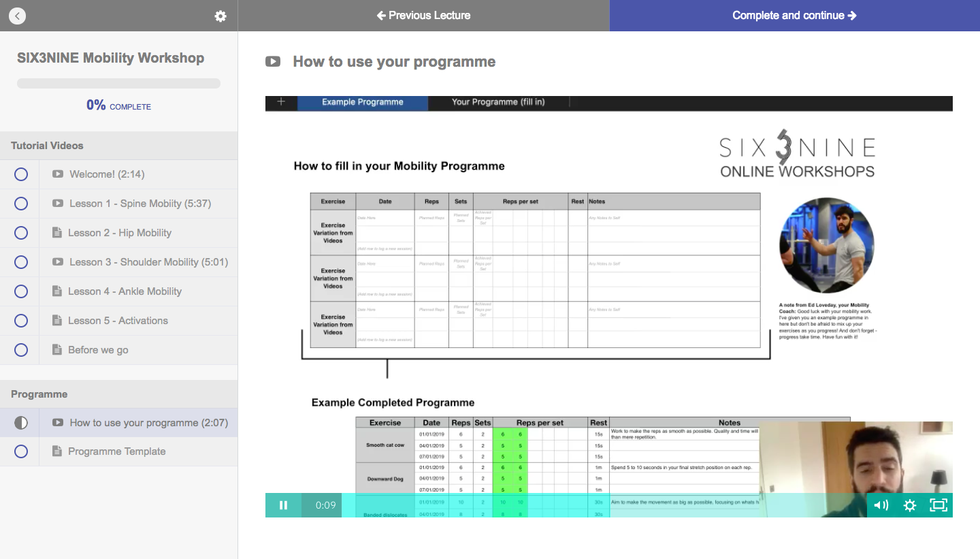Mark Lesson 2 Hip Mobility completion circle
The height and width of the screenshot is (559, 980).
coord(21,233)
